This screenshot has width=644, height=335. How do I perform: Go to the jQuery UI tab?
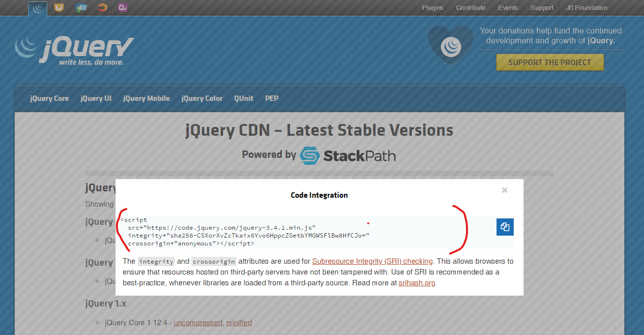pyautogui.click(x=96, y=98)
